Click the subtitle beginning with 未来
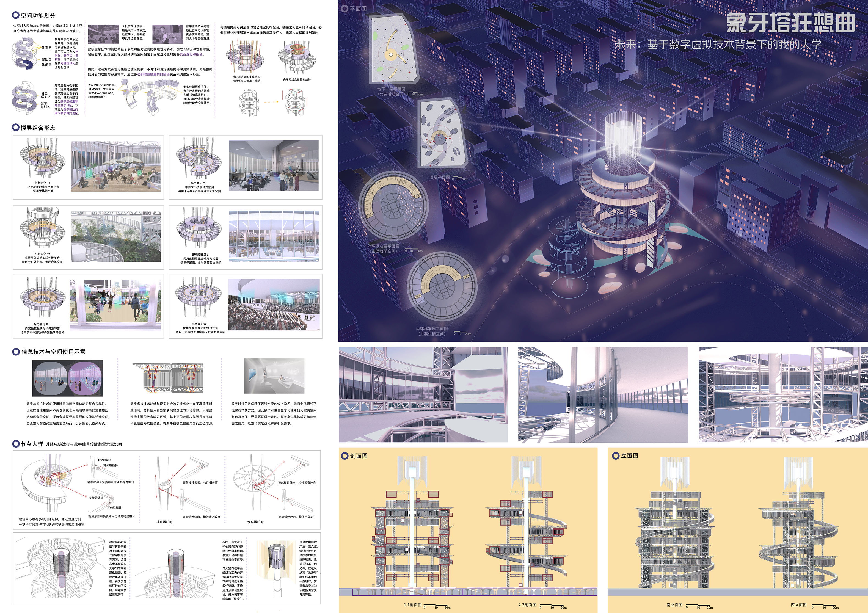Viewport: 868px width, 613px height. (x=718, y=44)
